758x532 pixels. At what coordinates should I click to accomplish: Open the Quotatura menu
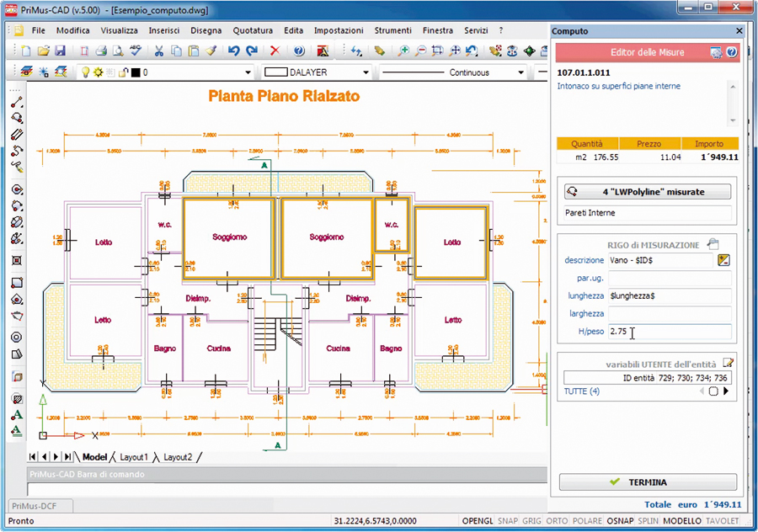click(x=253, y=30)
